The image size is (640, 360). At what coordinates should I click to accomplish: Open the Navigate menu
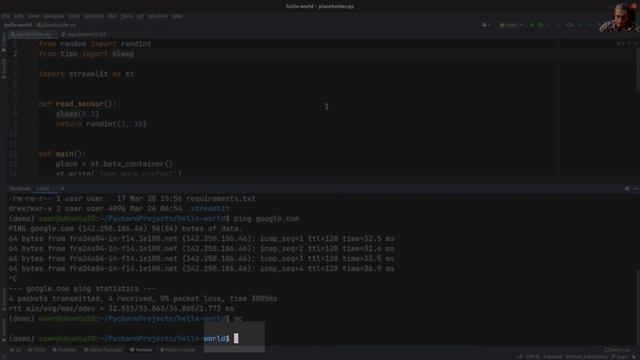[53, 16]
